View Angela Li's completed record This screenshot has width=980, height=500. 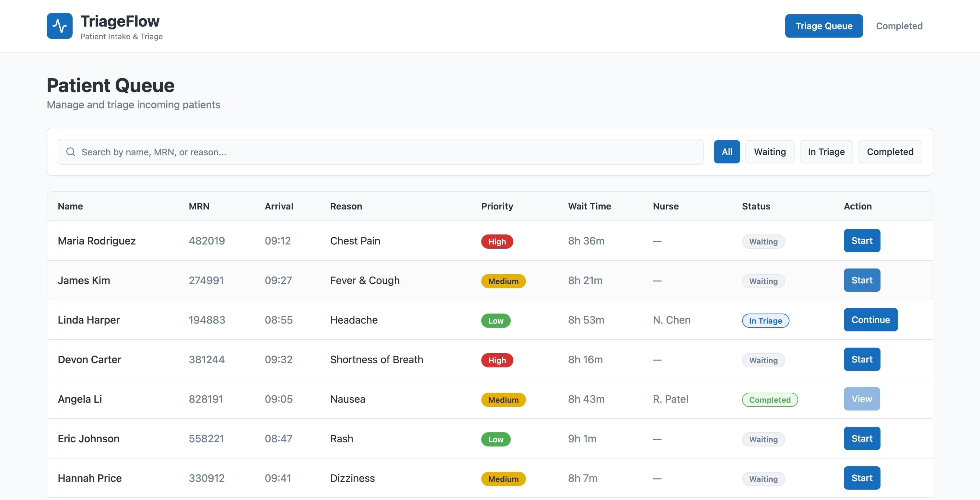(x=862, y=399)
